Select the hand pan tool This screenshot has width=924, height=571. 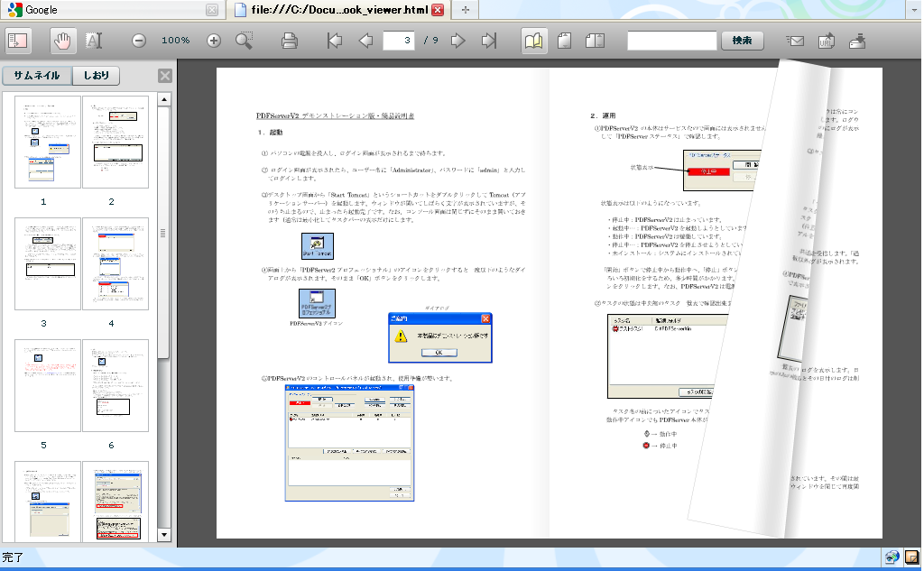click(62, 41)
